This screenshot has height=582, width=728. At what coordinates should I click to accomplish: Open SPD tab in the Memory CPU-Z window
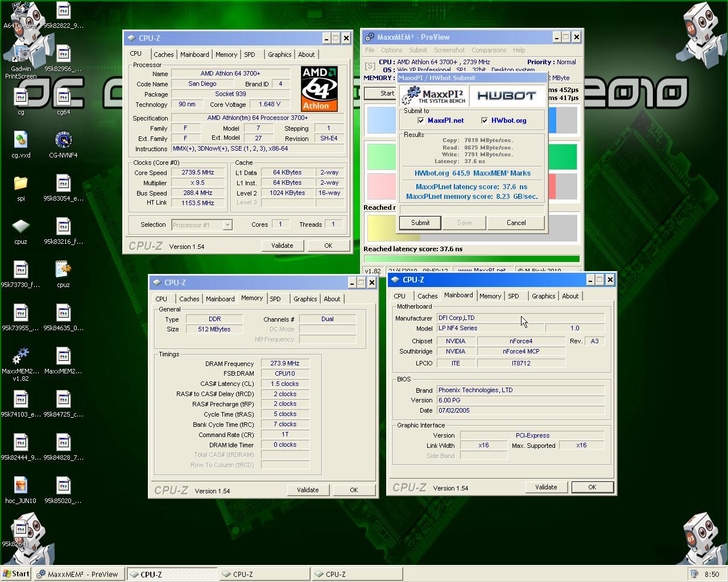[275, 299]
